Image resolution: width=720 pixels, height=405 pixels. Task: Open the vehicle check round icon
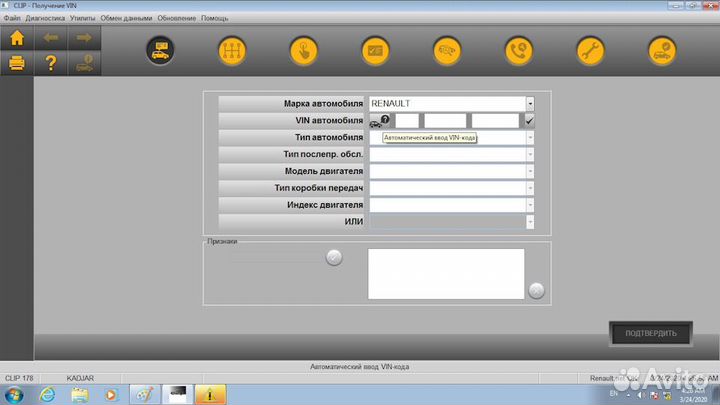(662, 51)
